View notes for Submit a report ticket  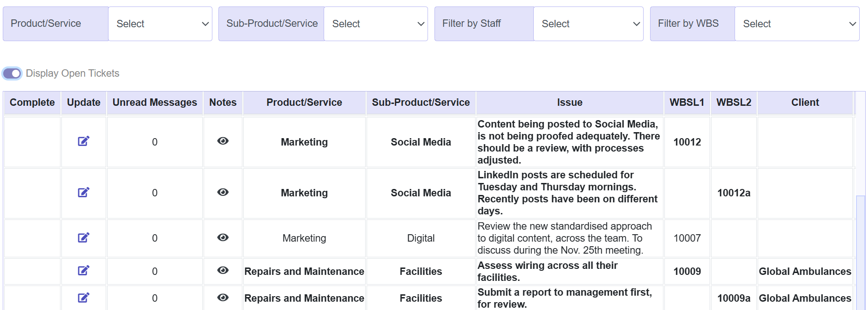[x=223, y=298]
